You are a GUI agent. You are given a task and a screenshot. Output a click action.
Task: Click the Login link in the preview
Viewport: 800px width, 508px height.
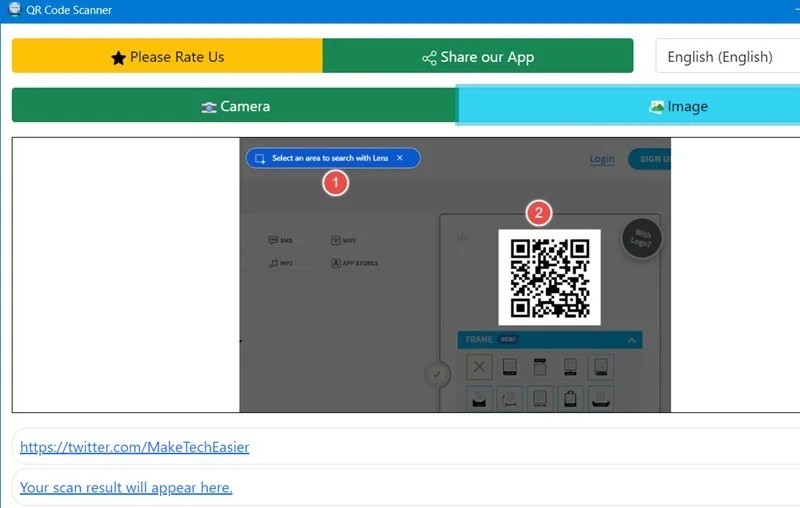pyautogui.click(x=602, y=159)
